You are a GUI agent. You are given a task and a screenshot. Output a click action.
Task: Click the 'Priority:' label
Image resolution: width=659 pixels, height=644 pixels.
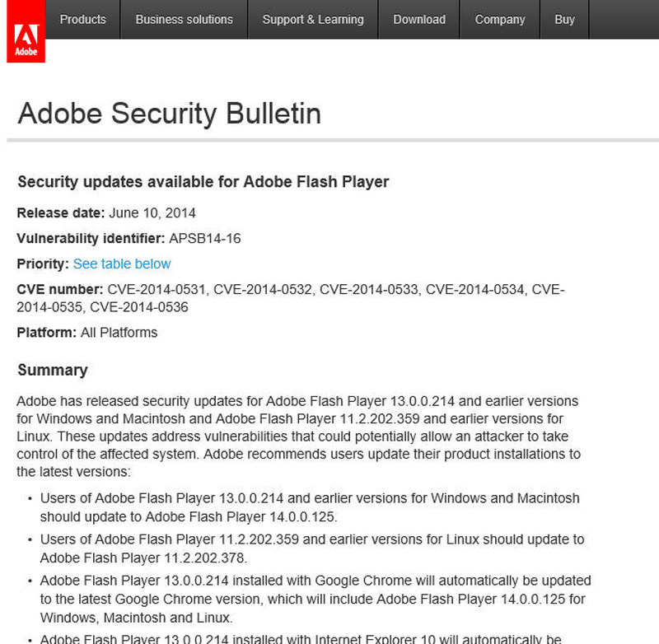point(43,264)
